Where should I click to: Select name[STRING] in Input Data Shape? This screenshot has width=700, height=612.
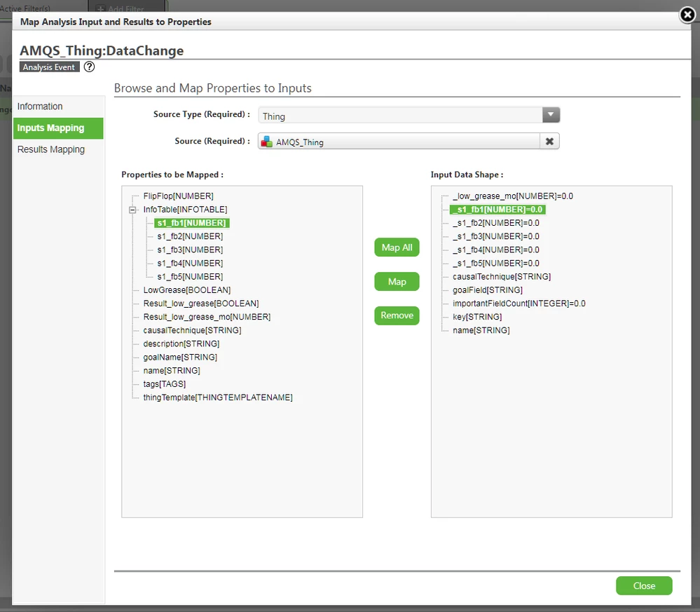point(481,330)
